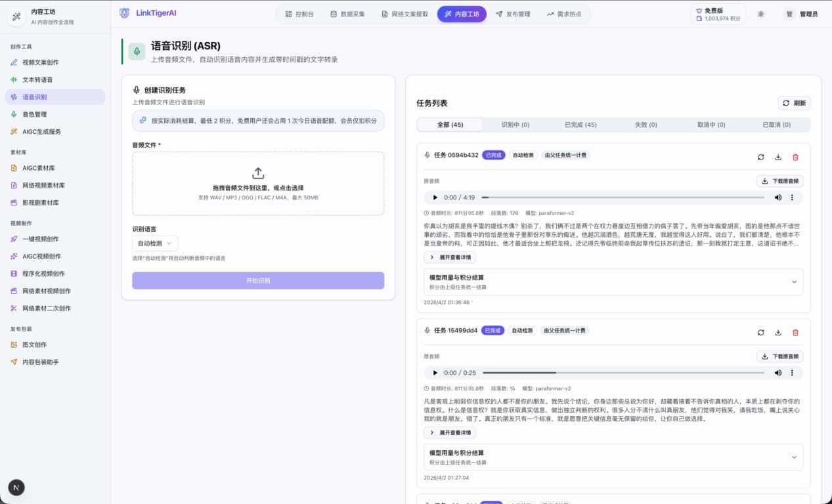This screenshot has width=832, height=504.
Task: Play the audio of task 15499dd4
Action: pos(435,373)
